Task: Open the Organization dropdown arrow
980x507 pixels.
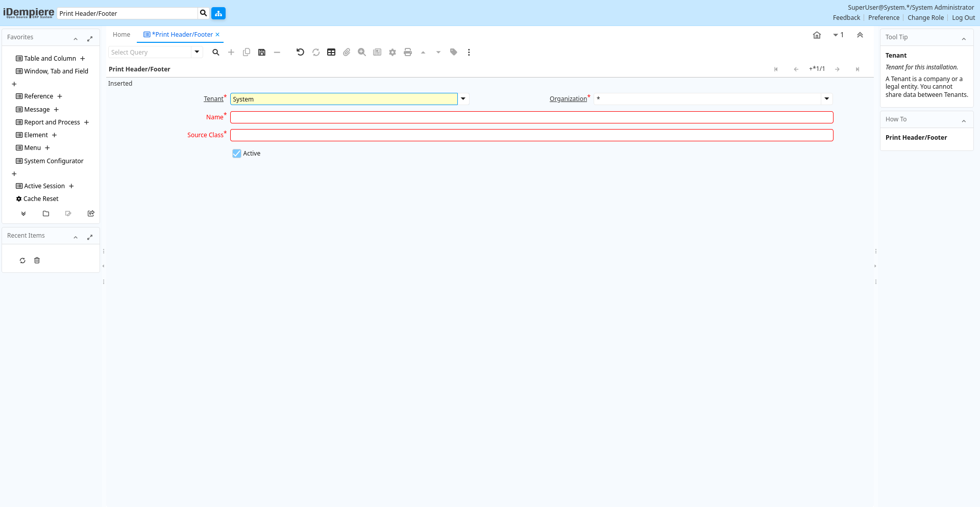Action: pos(827,99)
